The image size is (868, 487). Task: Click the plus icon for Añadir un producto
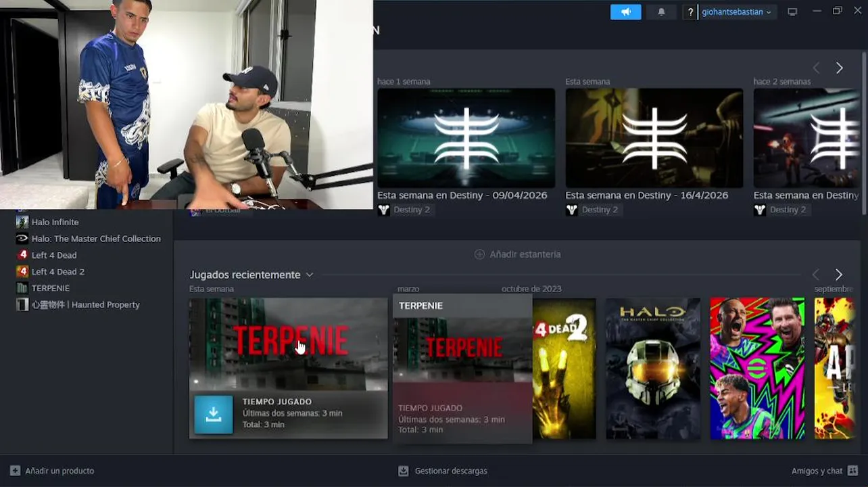(x=15, y=471)
